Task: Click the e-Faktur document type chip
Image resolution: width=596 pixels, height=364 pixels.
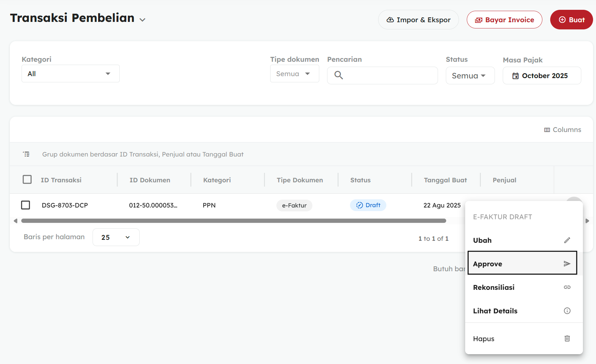Action: point(294,205)
